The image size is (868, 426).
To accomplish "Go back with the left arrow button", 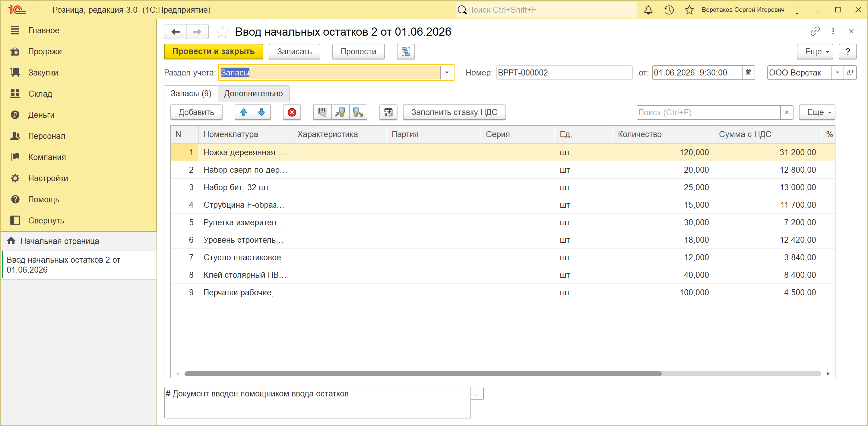I will pyautogui.click(x=176, y=32).
